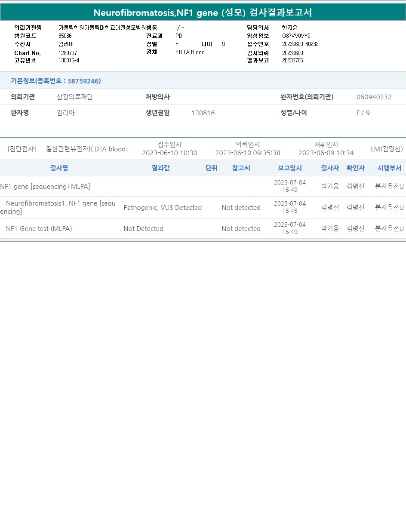Image resolution: width=406 pixels, height=532 pixels.
Task: Click the Pathogenic, VUS Detected result
Action: tap(163, 208)
